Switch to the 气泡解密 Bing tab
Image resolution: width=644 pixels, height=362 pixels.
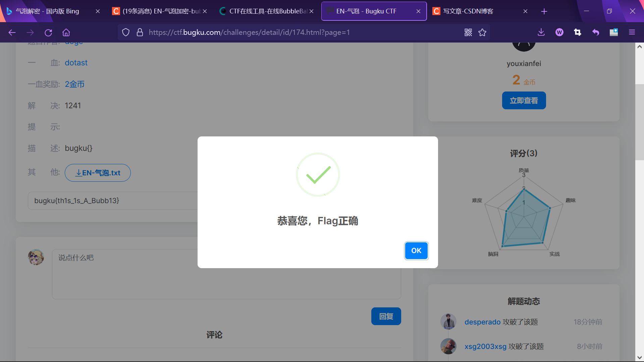coord(48,11)
